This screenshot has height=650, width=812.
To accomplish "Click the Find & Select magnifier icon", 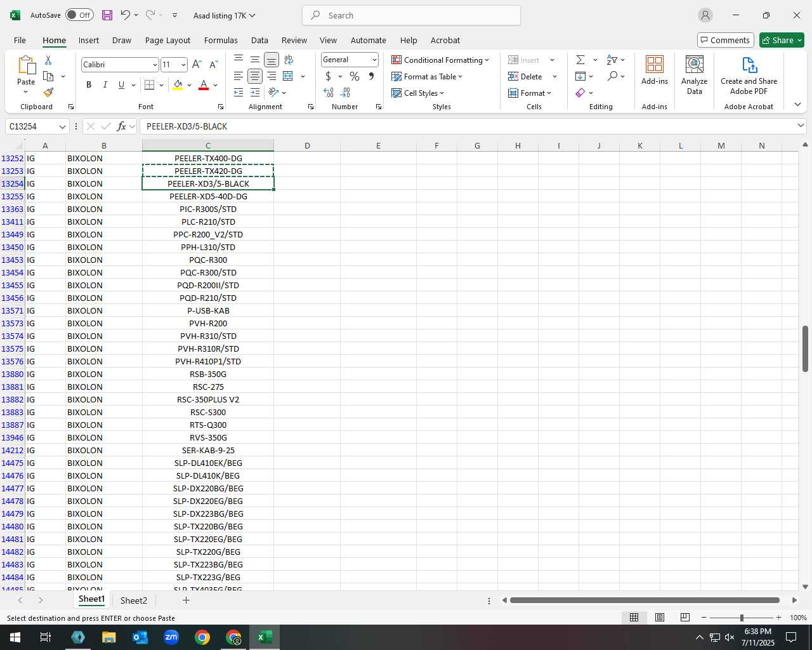I will point(612,76).
